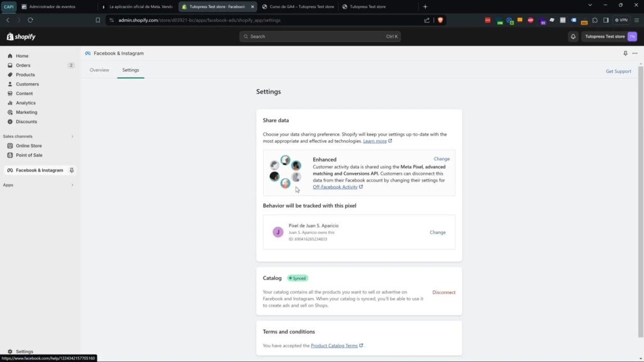Click the Shopify logo

click(21, 36)
